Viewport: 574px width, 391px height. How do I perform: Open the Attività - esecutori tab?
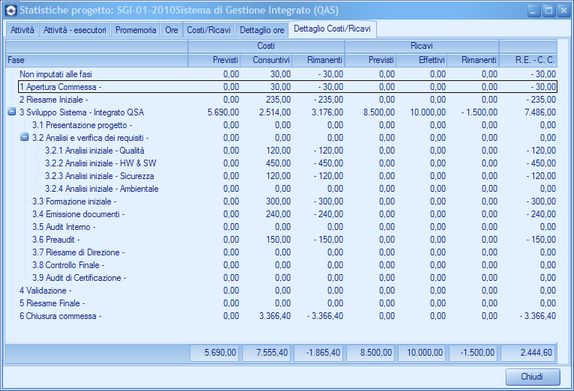[x=75, y=30]
